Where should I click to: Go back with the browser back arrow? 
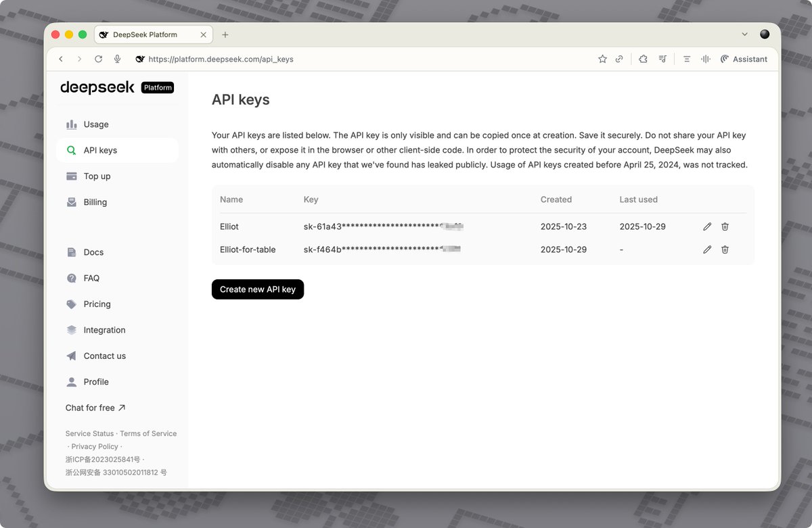click(x=61, y=59)
